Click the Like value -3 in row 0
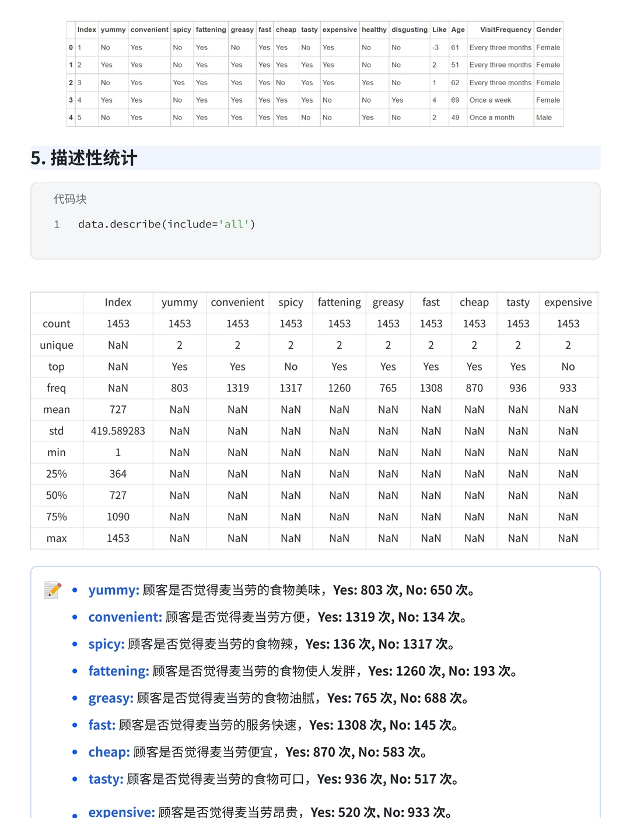 click(x=437, y=47)
